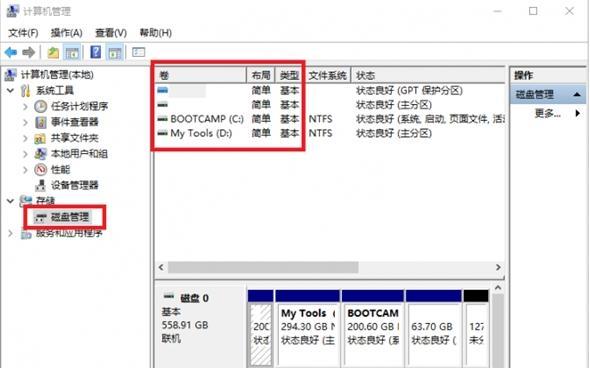Viewport: 590px width, 368px height.
Task: Select the GPT 保护分区 volume row
Action: coord(330,90)
